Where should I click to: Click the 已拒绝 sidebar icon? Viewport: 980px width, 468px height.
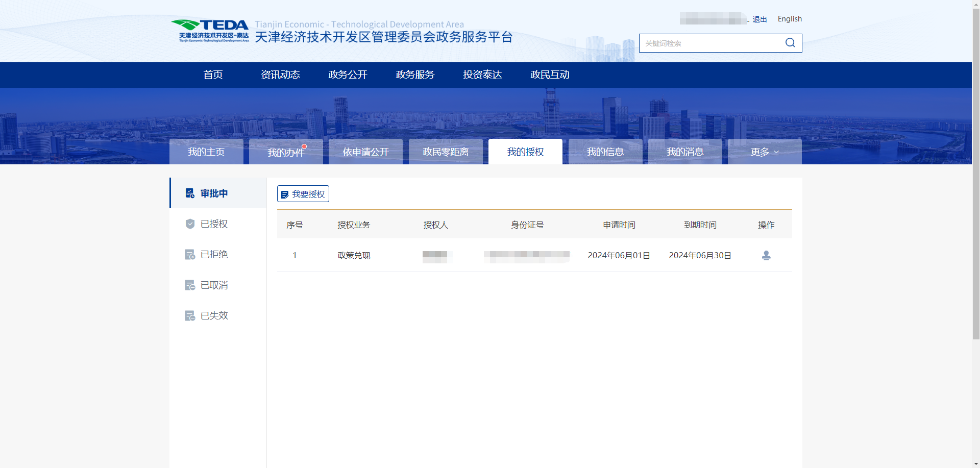(190, 254)
